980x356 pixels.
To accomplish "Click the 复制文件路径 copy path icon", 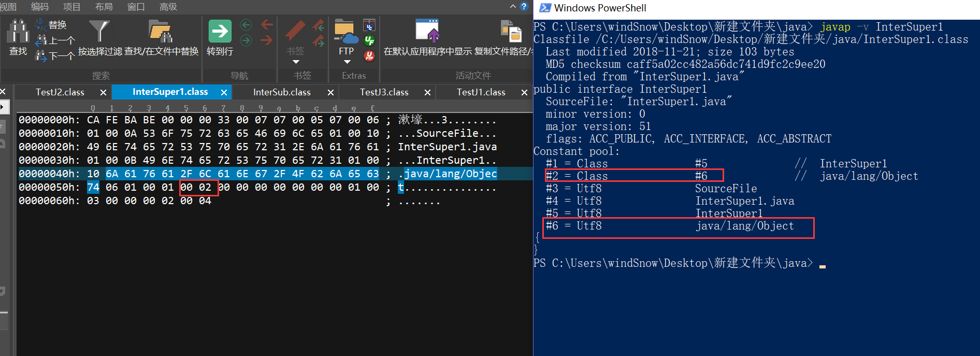I will (x=511, y=31).
